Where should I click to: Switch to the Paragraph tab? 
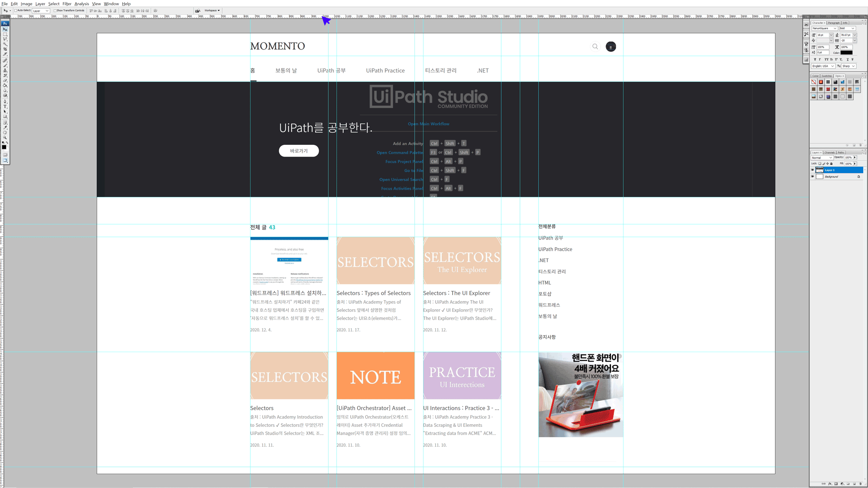pyautogui.click(x=834, y=23)
